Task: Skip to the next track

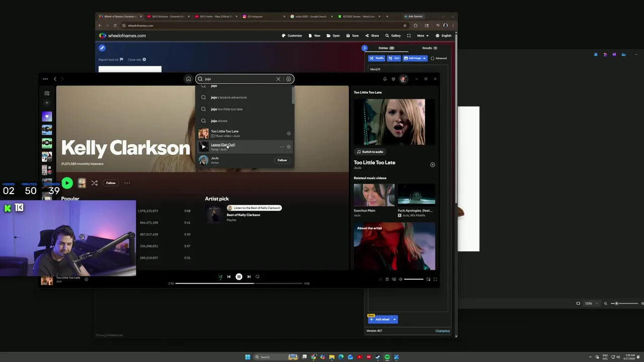Action: 249,277
